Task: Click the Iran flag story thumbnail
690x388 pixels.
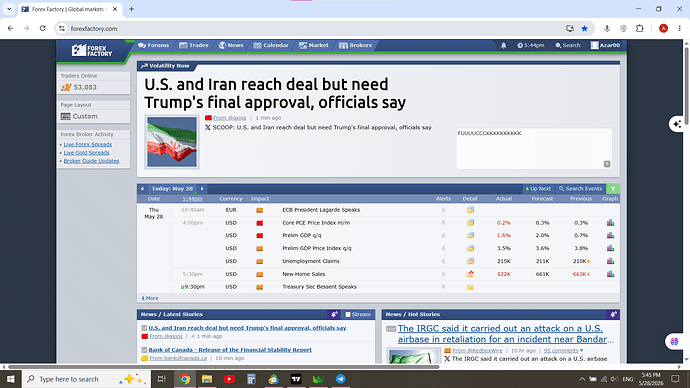Action: click(172, 142)
